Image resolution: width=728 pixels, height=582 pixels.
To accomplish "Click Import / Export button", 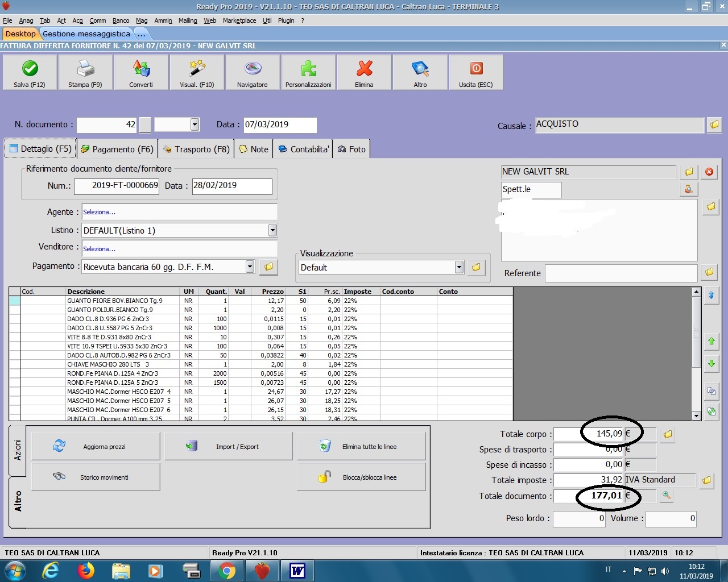I will pyautogui.click(x=229, y=446).
